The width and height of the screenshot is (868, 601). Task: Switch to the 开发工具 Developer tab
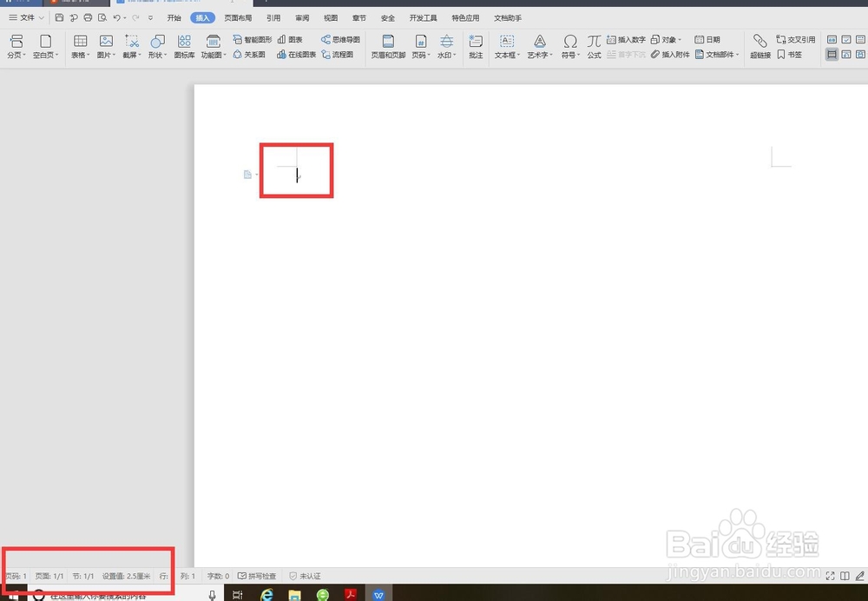pos(423,17)
